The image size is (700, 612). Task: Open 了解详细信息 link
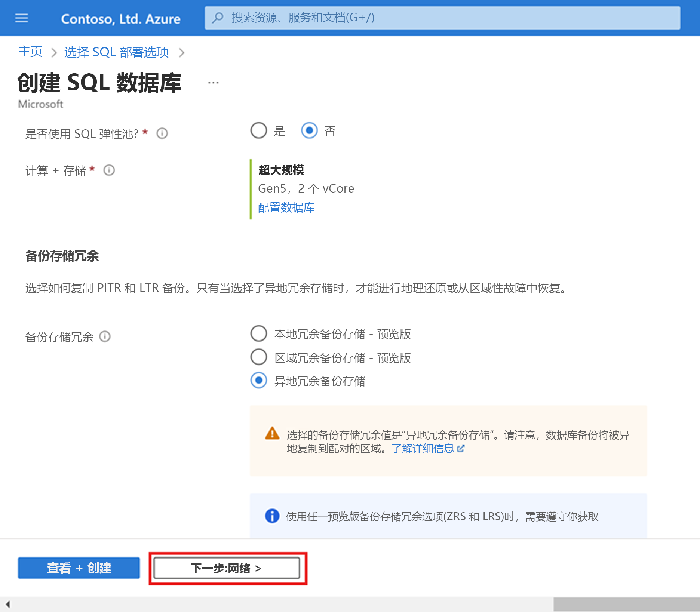(x=423, y=448)
